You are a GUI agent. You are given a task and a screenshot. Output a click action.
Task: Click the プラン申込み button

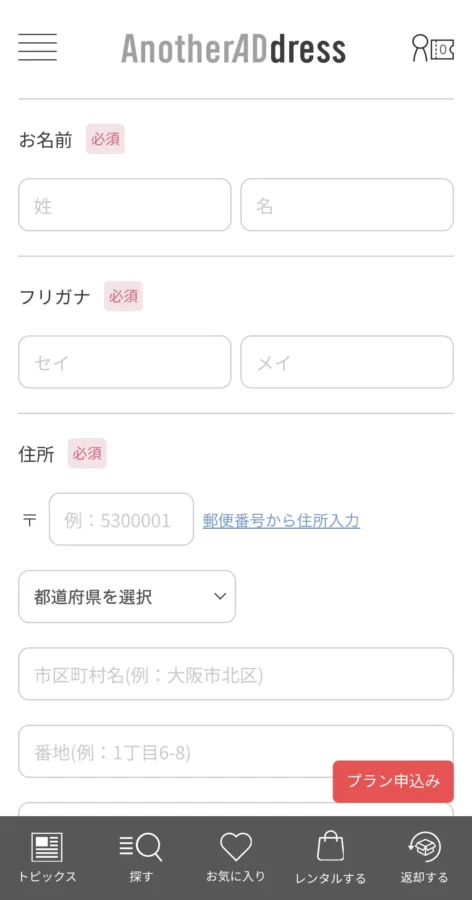[393, 782]
